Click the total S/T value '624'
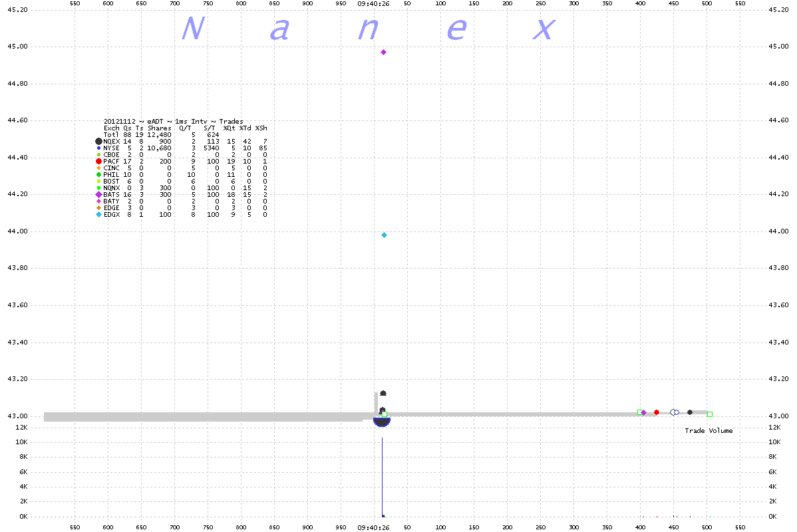 click(x=214, y=134)
